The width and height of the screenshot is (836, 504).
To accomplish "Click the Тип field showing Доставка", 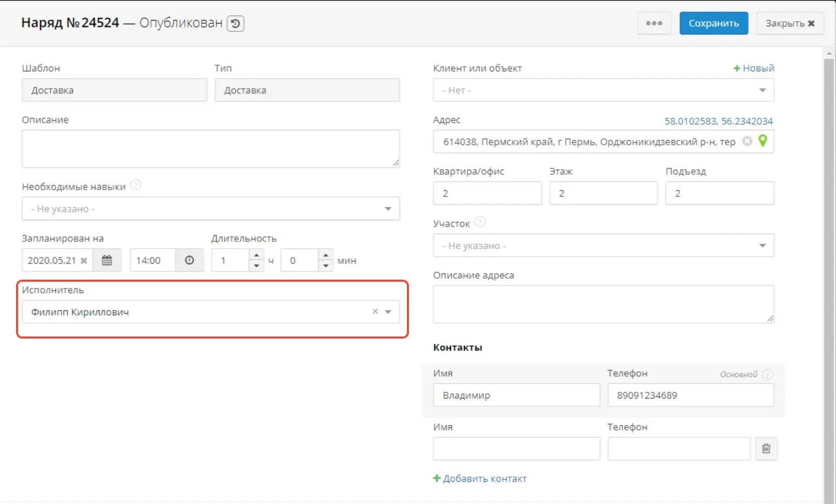I will [307, 90].
